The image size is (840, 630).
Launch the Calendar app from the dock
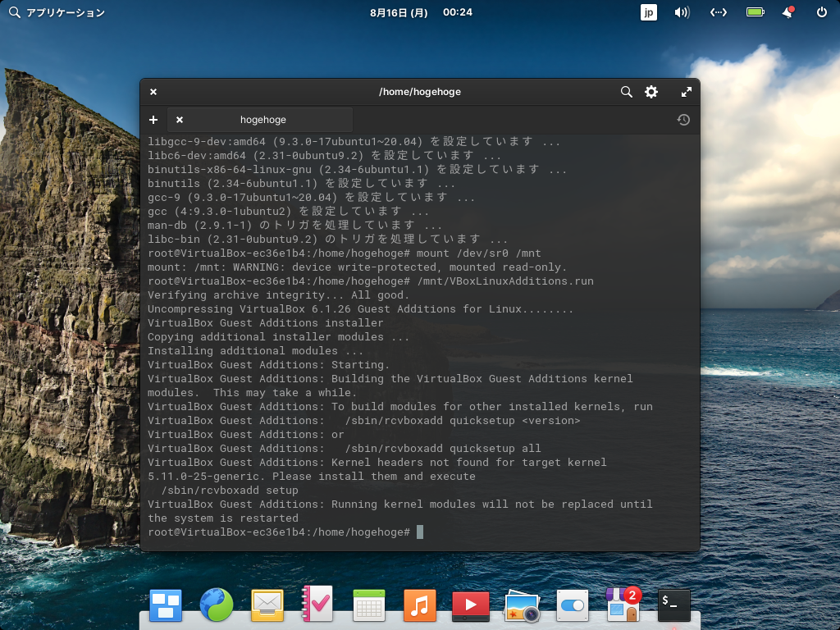tap(369, 605)
